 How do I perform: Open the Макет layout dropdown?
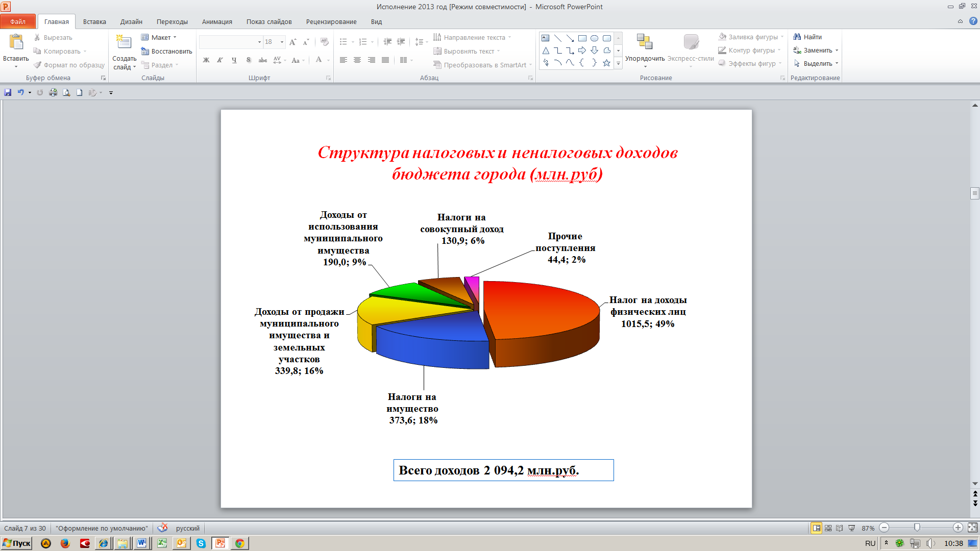pos(160,37)
